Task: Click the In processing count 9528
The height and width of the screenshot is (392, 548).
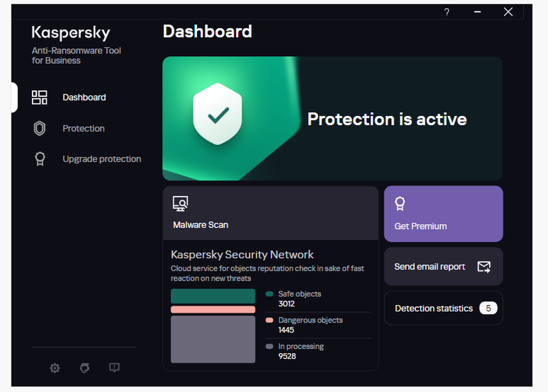Action: pyautogui.click(x=287, y=356)
